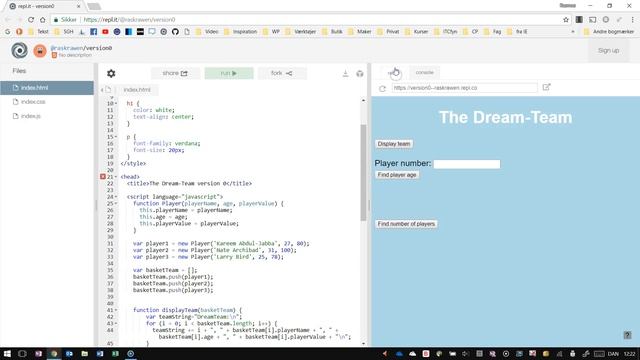Fold the head block at line 21
Image resolution: width=640 pixels, height=360 pixels.
116,177
